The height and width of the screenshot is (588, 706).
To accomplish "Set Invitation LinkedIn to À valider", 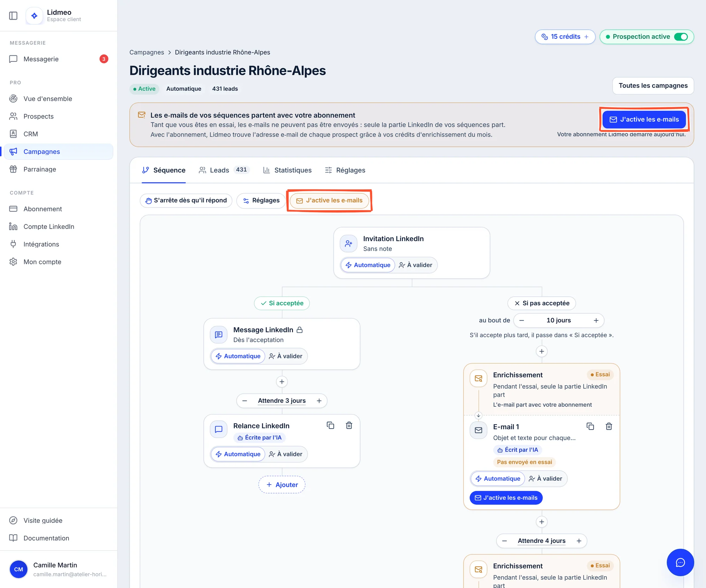I will [415, 265].
